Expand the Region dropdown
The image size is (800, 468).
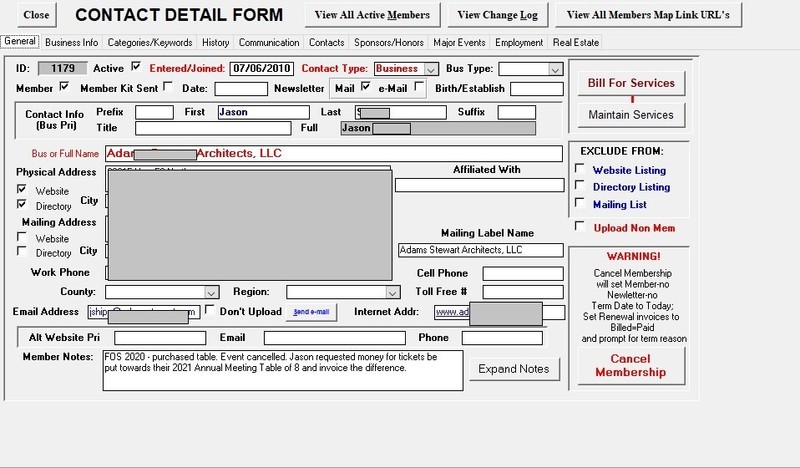(x=392, y=292)
